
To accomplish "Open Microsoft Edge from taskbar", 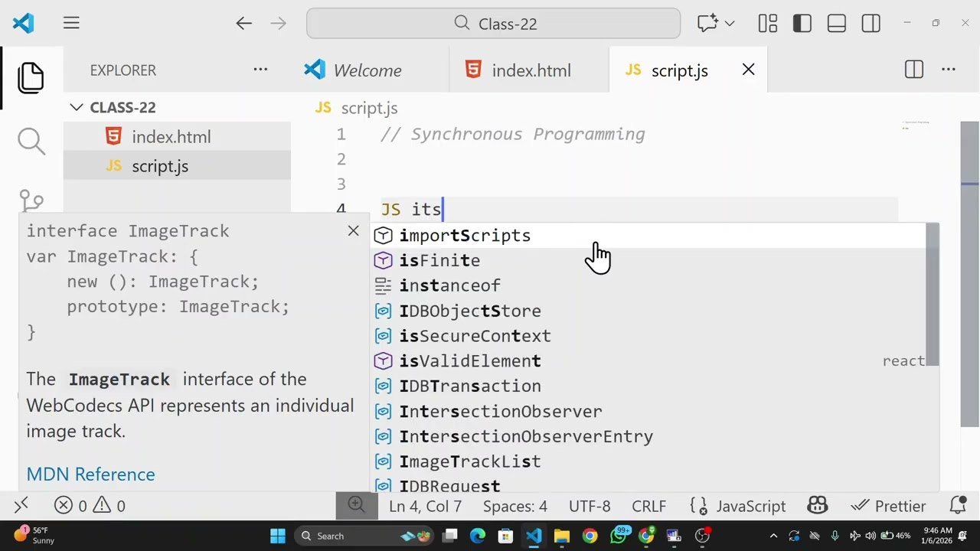I will [478, 536].
